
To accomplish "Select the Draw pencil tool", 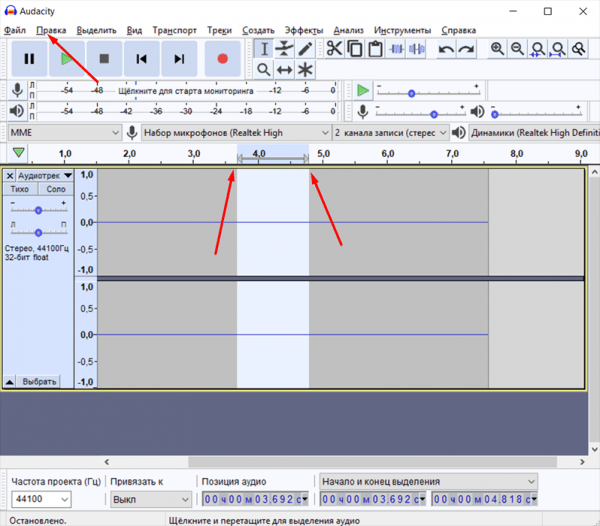I will point(305,49).
